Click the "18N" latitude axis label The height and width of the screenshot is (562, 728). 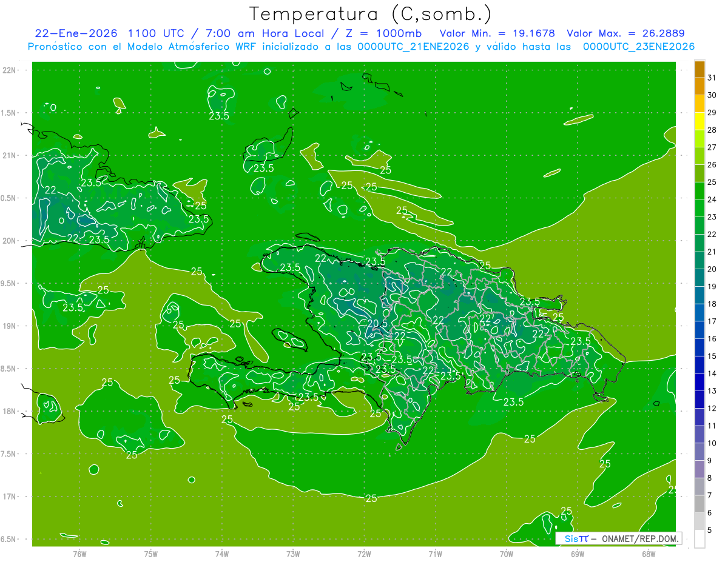[x=8, y=411]
